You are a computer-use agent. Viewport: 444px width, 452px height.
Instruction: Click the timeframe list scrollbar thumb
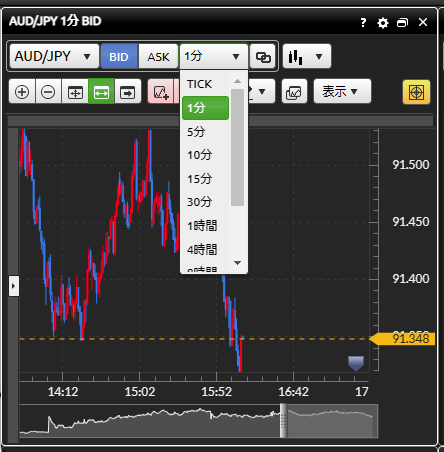click(x=237, y=147)
